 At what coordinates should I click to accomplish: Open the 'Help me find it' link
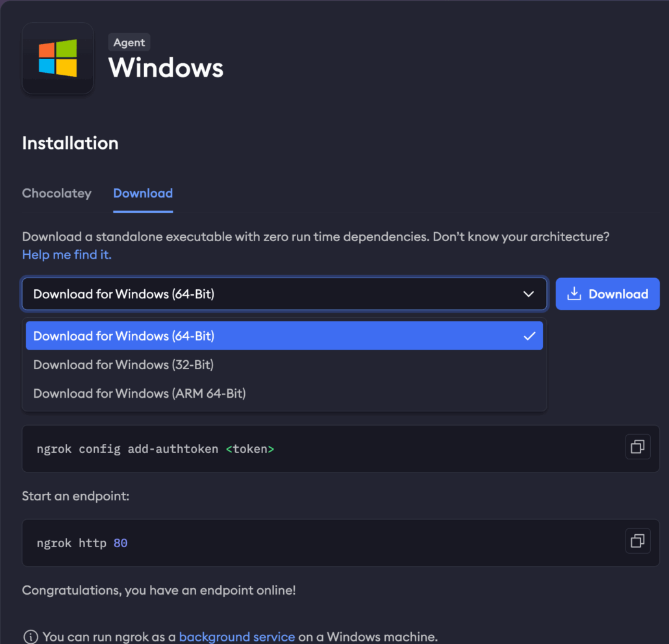67,255
